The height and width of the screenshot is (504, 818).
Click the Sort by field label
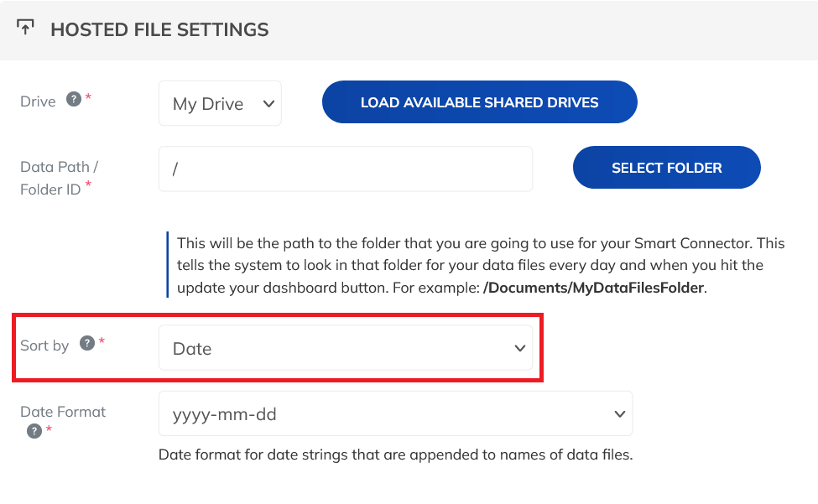tap(44, 346)
